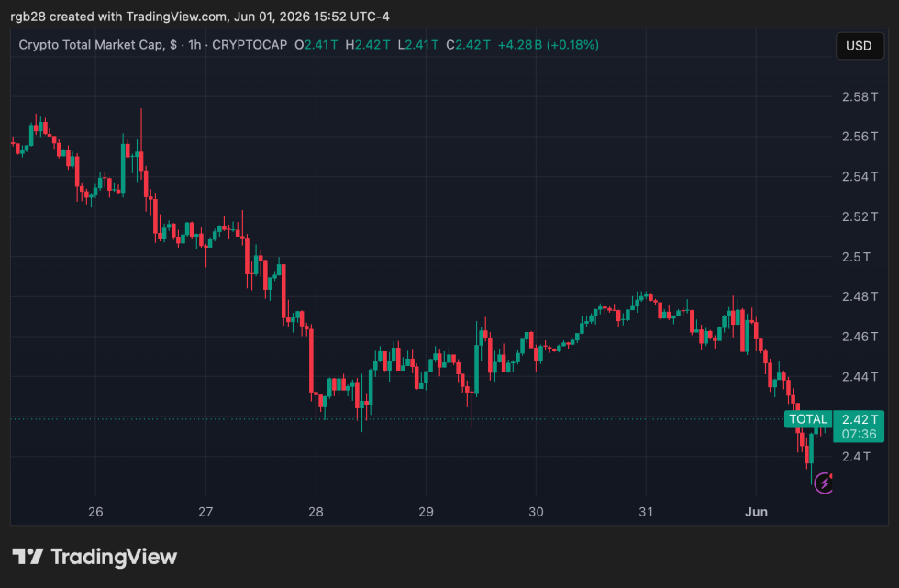The image size is (899, 588).
Task: Click the Jun date axis label
Action: pos(756,512)
